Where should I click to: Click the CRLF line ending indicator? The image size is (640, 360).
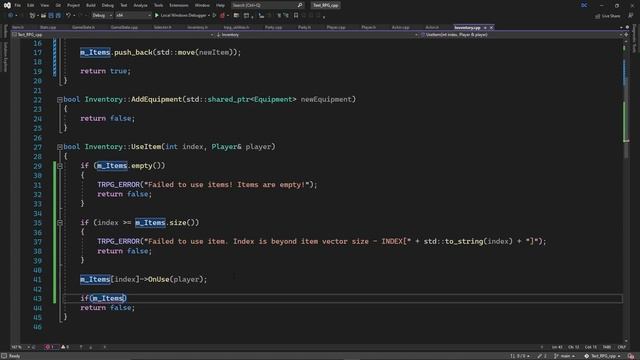click(622, 347)
